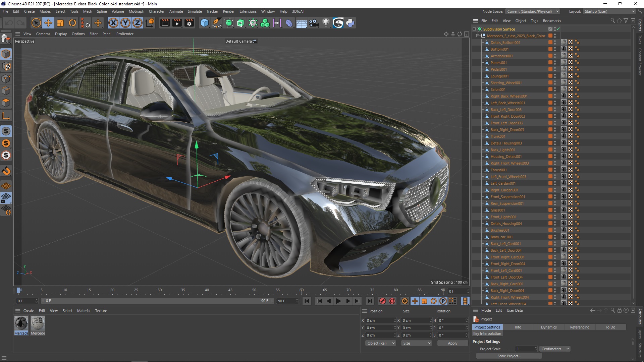Switch to Model mode in left palette
The image size is (644, 362).
[6, 54]
